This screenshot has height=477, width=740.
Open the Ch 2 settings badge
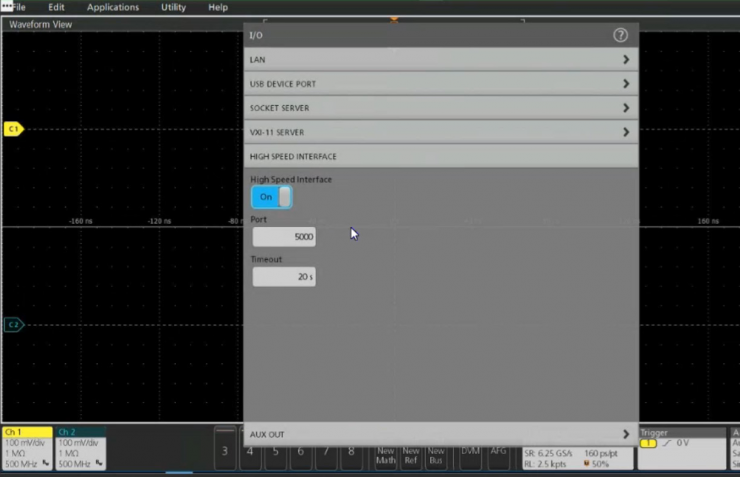[81, 448]
